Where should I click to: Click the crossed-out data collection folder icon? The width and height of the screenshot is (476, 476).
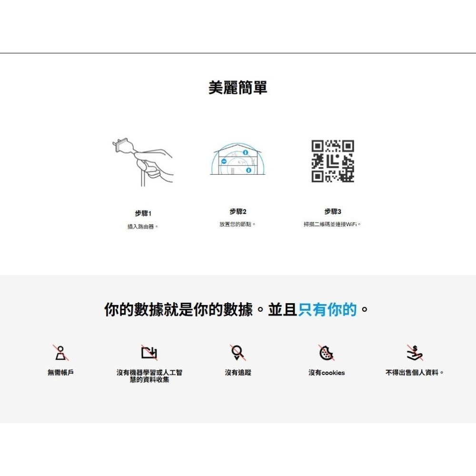click(149, 353)
